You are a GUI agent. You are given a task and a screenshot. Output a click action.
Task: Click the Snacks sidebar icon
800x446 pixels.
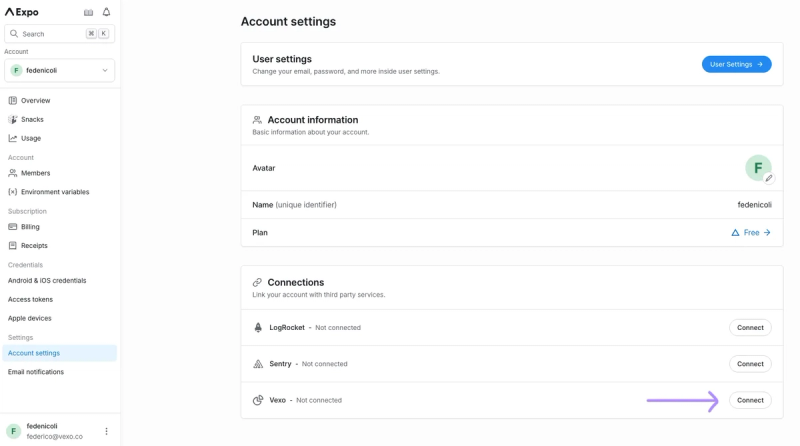click(13, 119)
